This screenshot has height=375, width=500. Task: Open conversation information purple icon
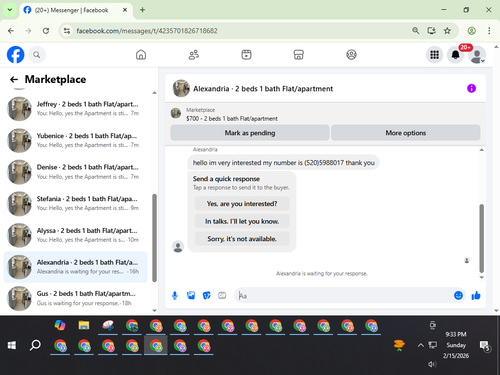click(x=471, y=88)
